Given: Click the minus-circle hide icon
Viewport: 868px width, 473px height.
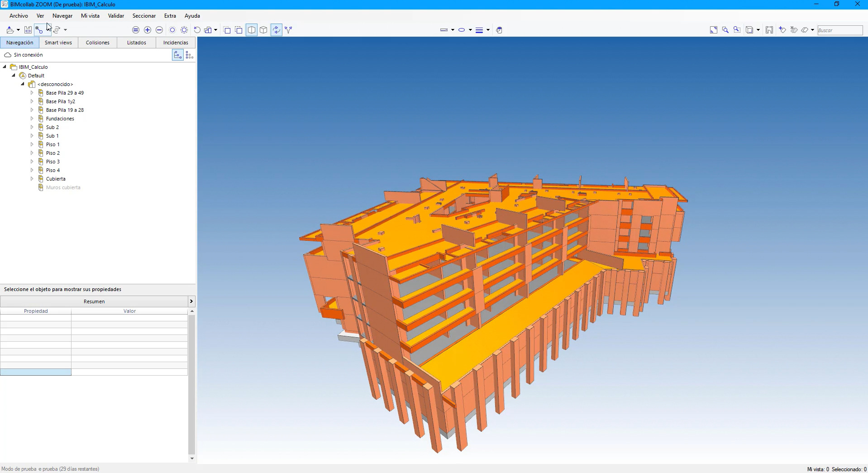Looking at the screenshot, I should (x=159, y=30).
